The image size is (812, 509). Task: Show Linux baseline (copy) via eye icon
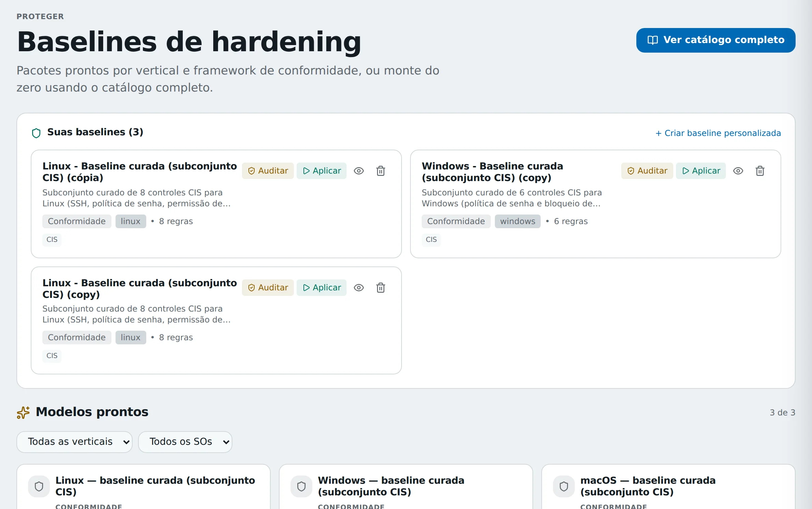coord(359,288)
